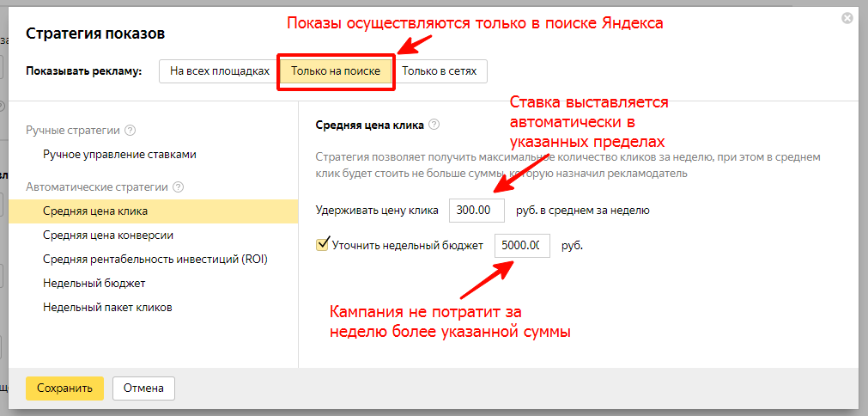868x416 pixels.
Task: Select the Только в сетях option
Action: coord(440,71)
